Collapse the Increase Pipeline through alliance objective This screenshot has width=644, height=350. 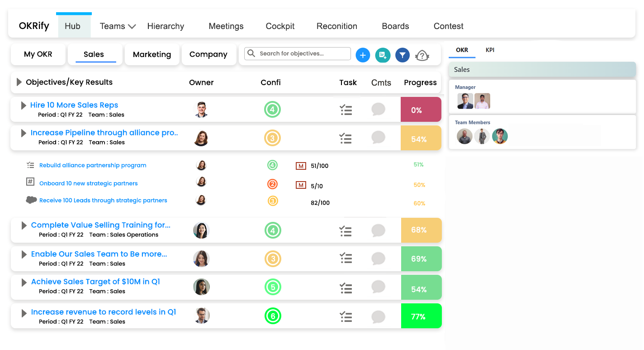pyautogui.click(x=23, y=133)
